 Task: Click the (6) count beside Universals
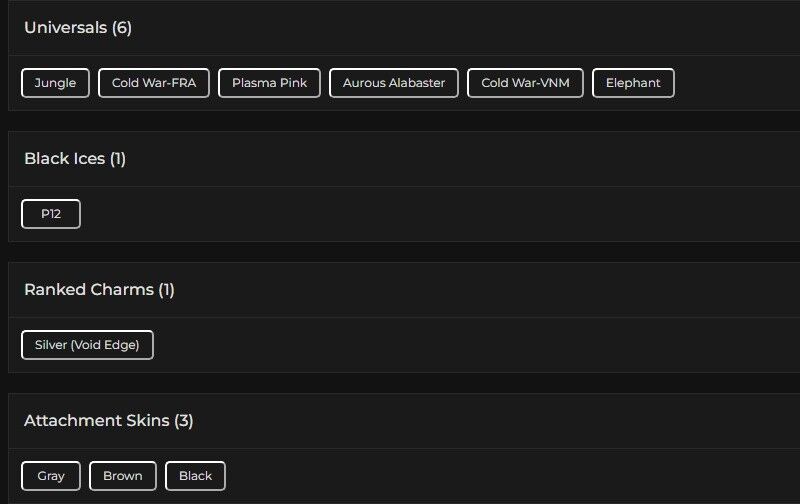[122, 28]
